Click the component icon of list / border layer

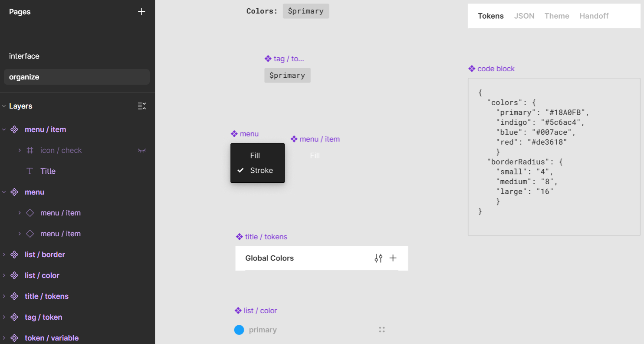(x=14, y=255)
